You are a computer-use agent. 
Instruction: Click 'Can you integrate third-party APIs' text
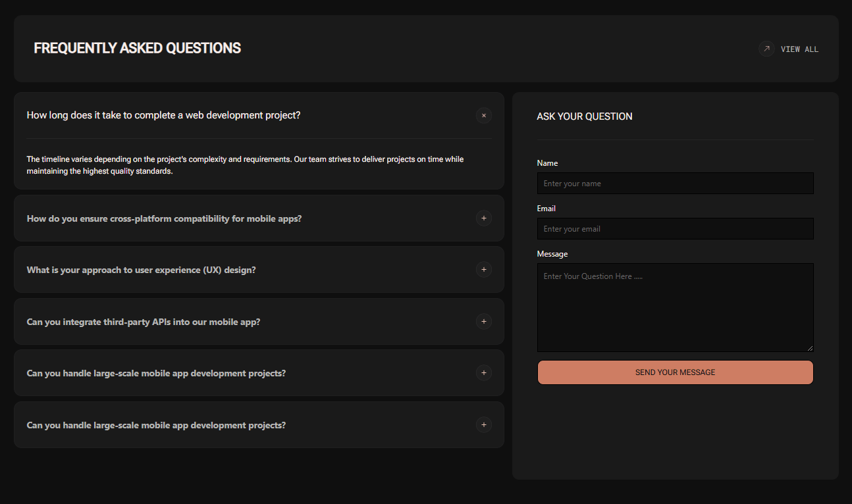(x=143, y=322)
